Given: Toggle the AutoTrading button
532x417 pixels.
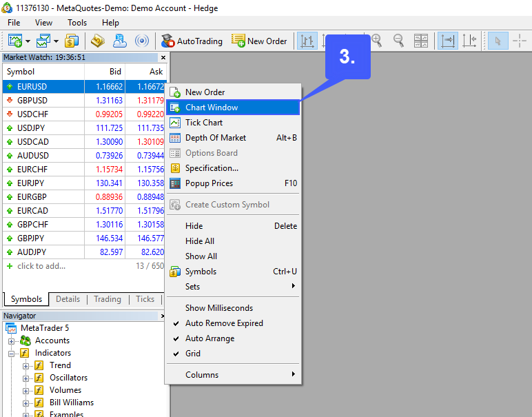Looking at the screenshot, I should point(192,41).
